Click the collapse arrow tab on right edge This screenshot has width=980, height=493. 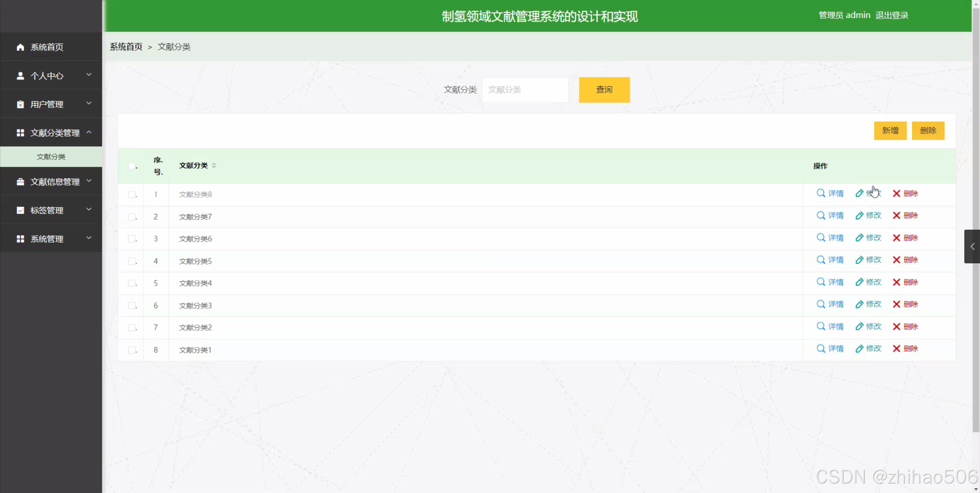pyautogui.click(x=972, y=246)
